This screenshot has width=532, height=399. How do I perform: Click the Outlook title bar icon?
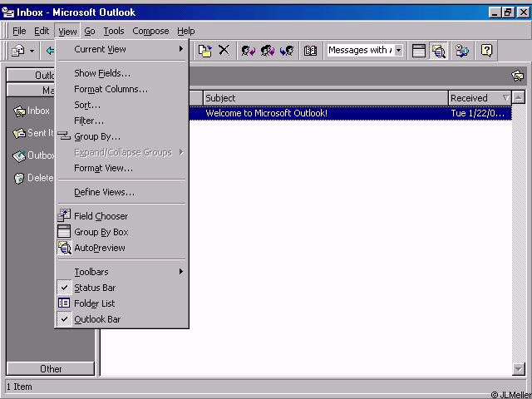click(8, 12)
